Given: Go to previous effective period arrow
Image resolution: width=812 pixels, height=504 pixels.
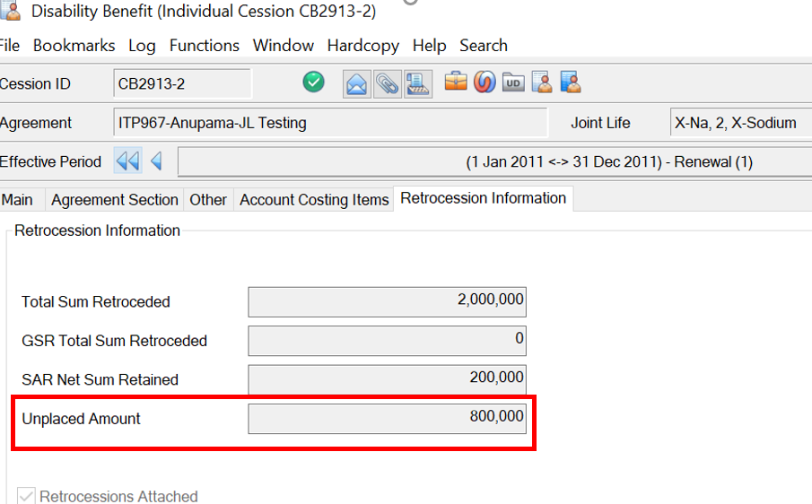Looking at the screenshot, I should (156, 161).
